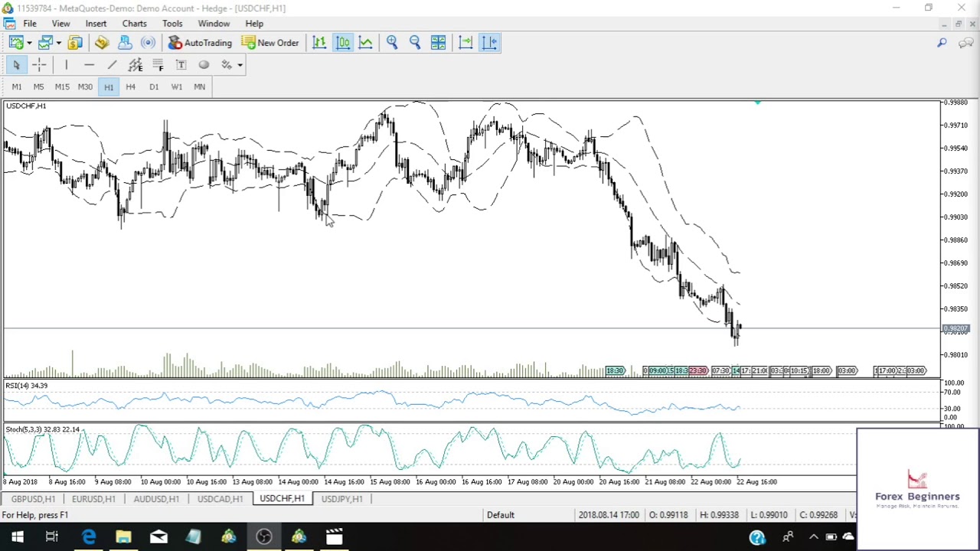The width and height of the screenshot is (980, 551).
Task: Open the shapes and arrows tool
Action: [227, 65]
